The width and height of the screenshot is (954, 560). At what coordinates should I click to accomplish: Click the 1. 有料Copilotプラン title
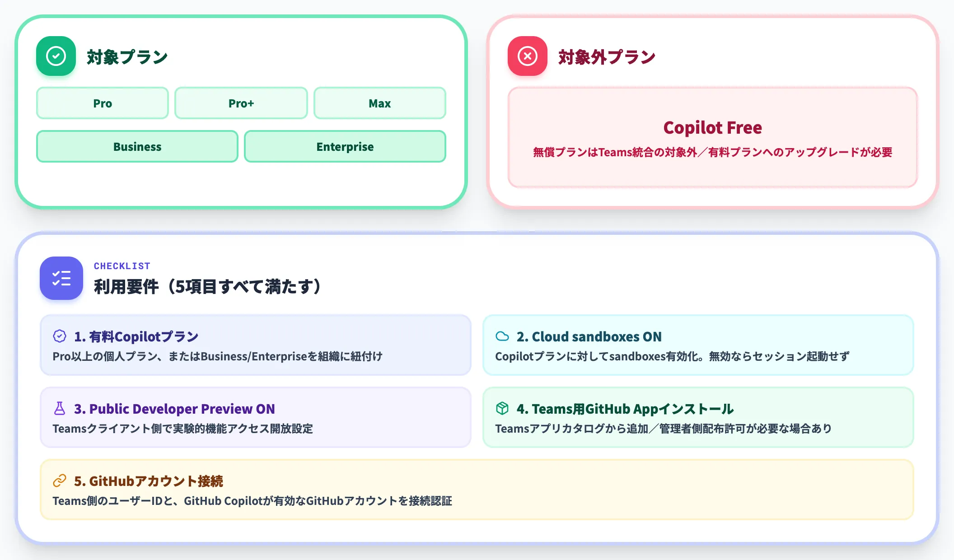pos(136,336)
